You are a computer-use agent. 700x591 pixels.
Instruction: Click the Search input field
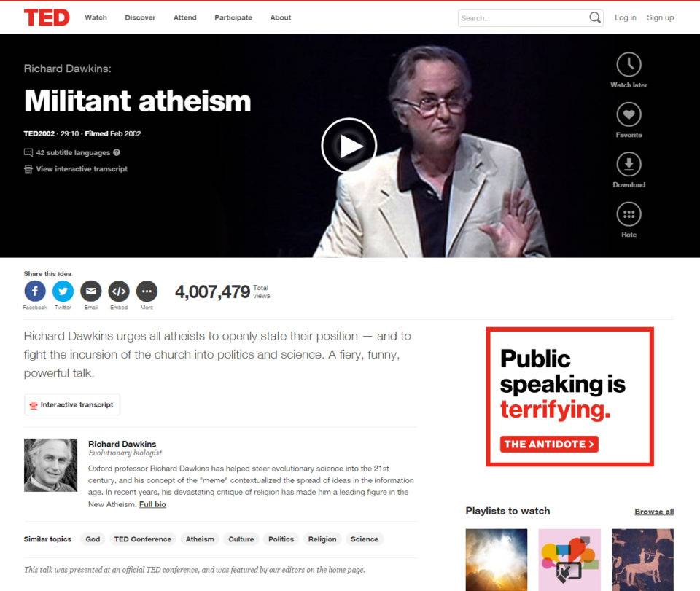point(523,18)
